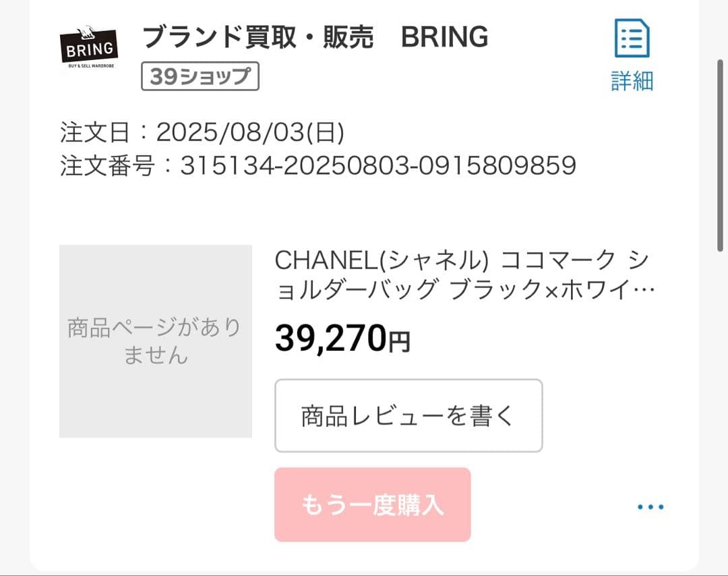Click the ellipsis icon beside もう一度購入
Image resolution: width=728 pixels, height=576 pixels.
(x=649, y=507)
